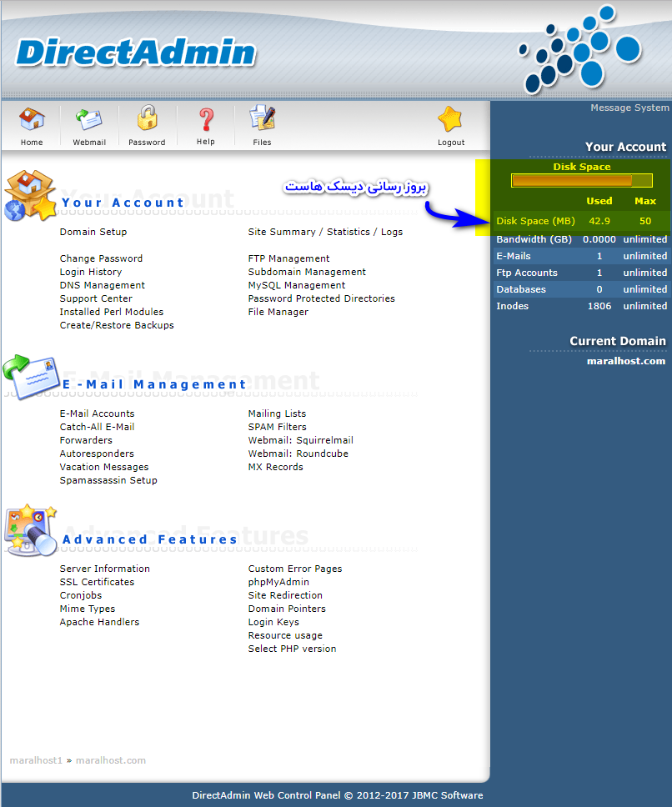Launch Webmail: Roundcube

pyautogui.click(x=298, y=454)
